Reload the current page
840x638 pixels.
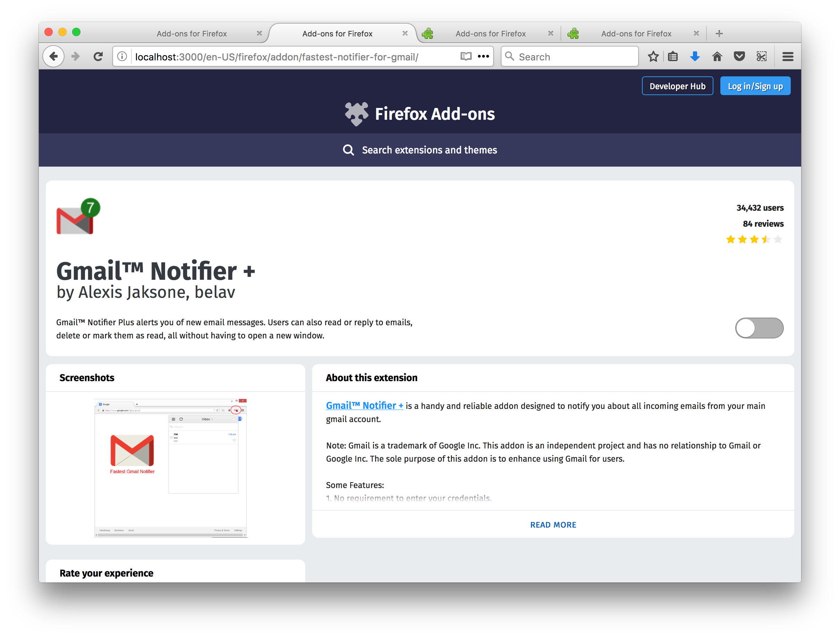(x=98, y=57)
